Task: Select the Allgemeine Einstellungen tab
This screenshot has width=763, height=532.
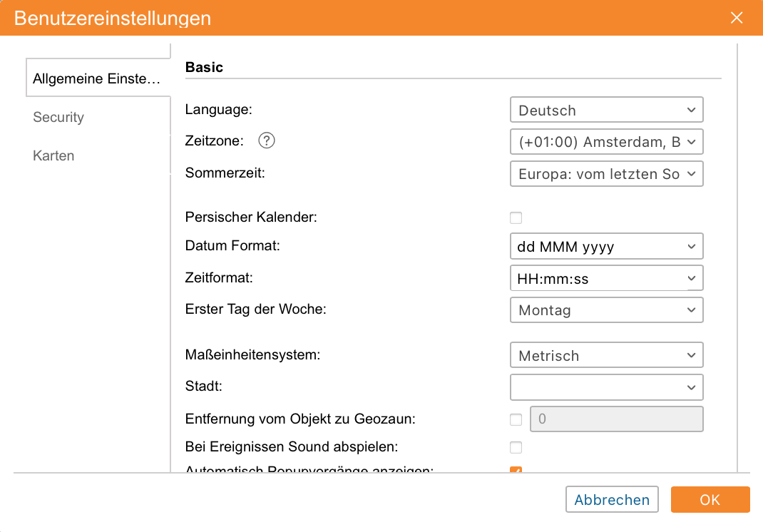Action: pos(97,79)
